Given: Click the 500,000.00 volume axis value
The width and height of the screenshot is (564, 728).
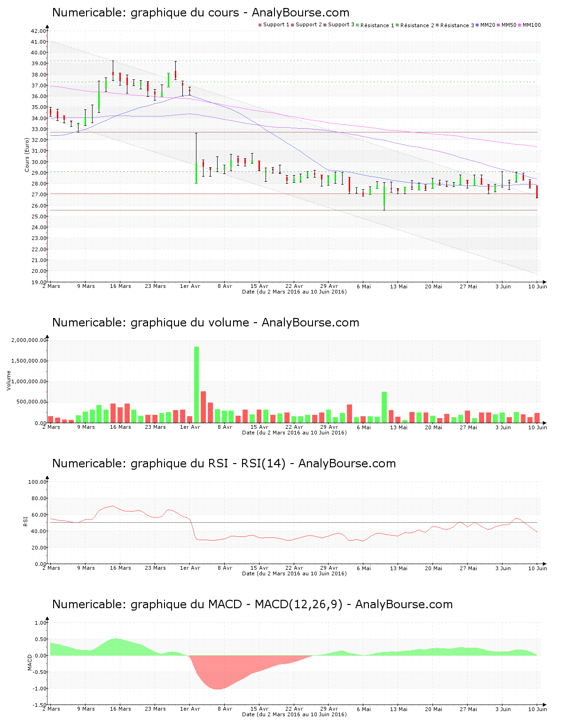Looking at the screenshot, I should [31, 402].
